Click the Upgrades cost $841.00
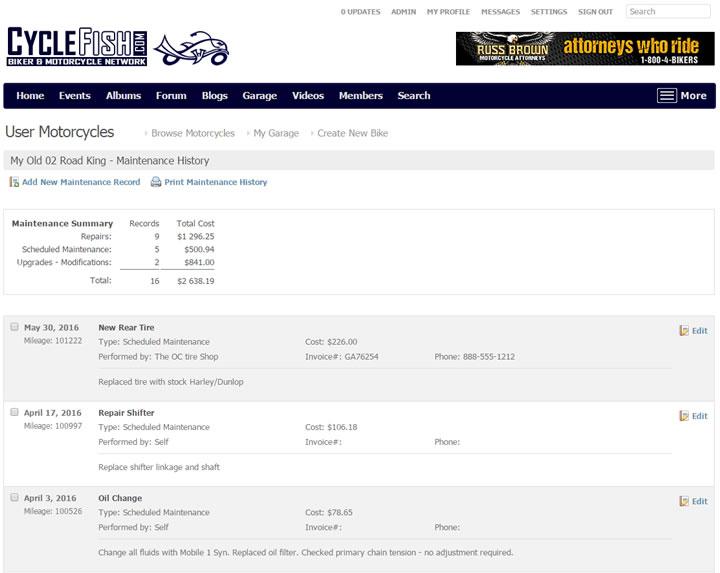The image size is (720, 573). click(199, 262)
